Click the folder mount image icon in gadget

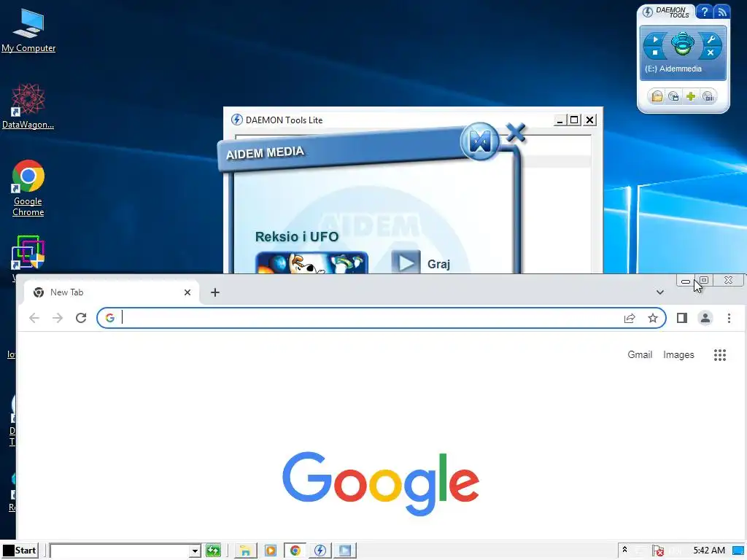click(657, 97)
